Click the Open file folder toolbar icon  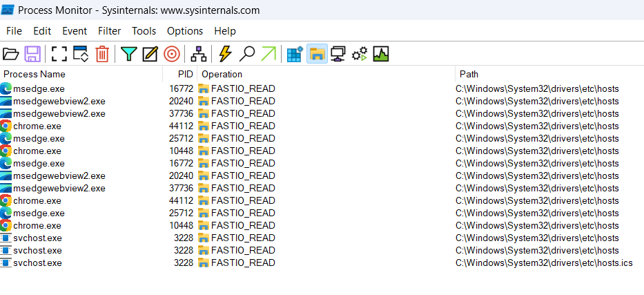10,54
